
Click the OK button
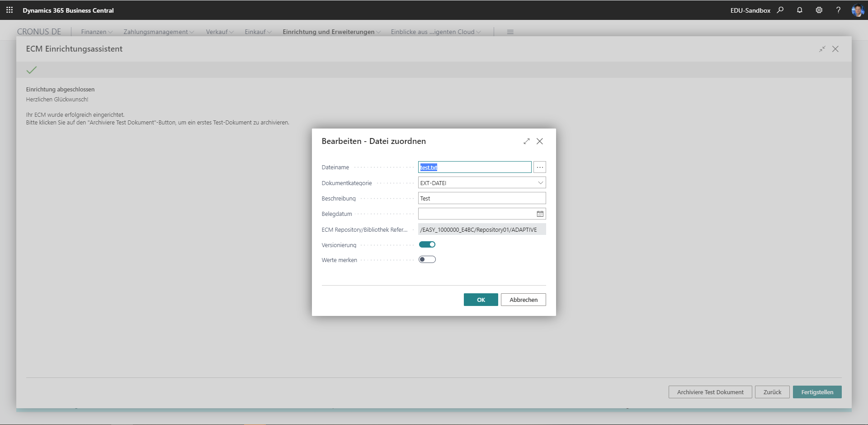(481, 300)
